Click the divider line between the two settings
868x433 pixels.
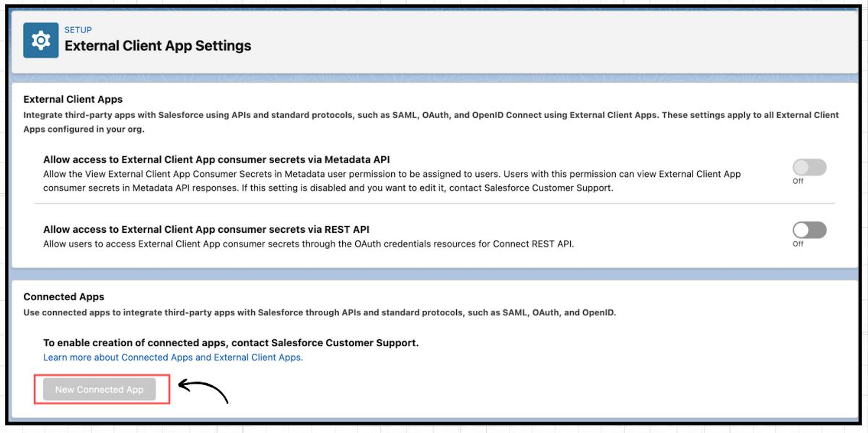[x=434, y=204]
